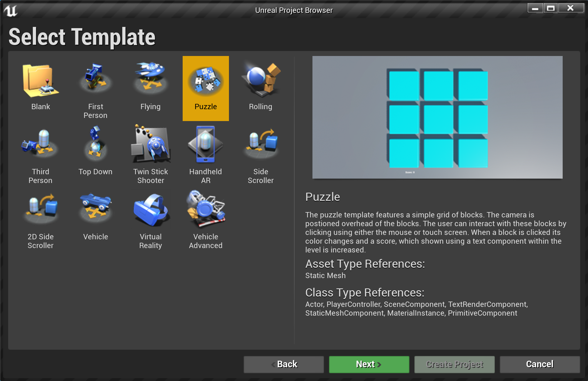The height and width of the screenshot is (381, 588).
Task: Click the Create Project button
Action: coord(454,364)
